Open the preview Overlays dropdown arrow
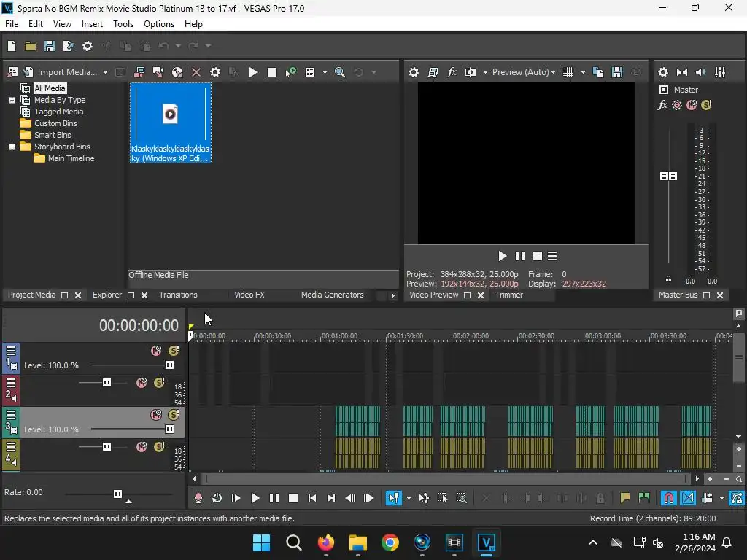The width and height of the screenshot is (747, 560). pos(583,72)
